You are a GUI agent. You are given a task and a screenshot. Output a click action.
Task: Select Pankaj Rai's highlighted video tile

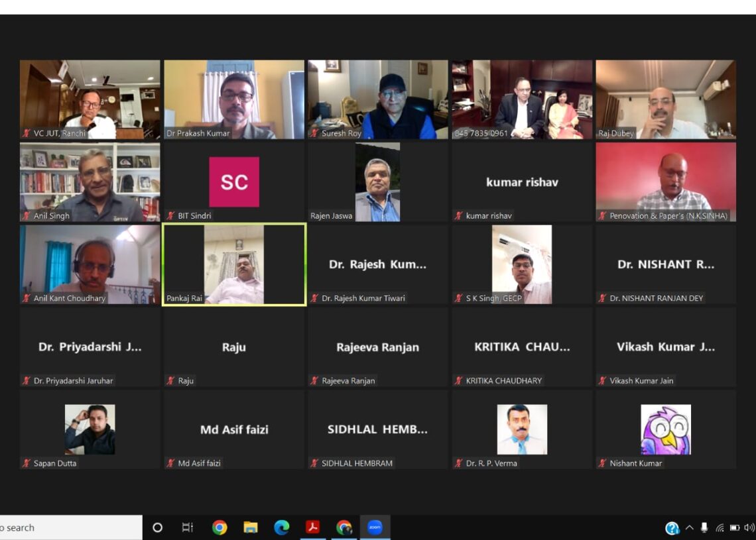234,264
